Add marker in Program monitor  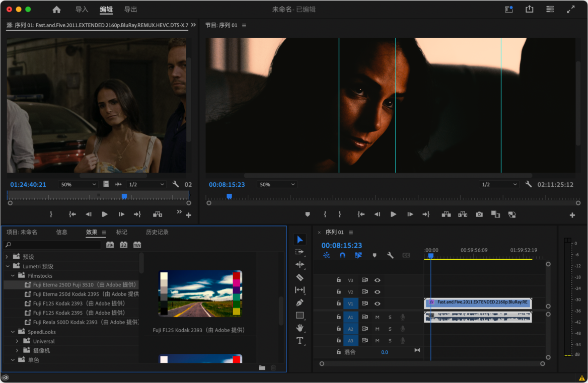308,214
